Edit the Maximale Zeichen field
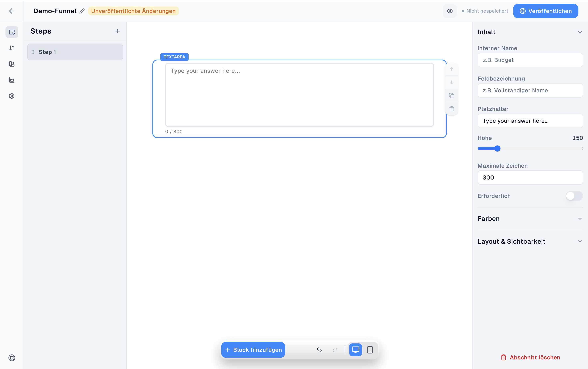 click(x=530, y=178)
